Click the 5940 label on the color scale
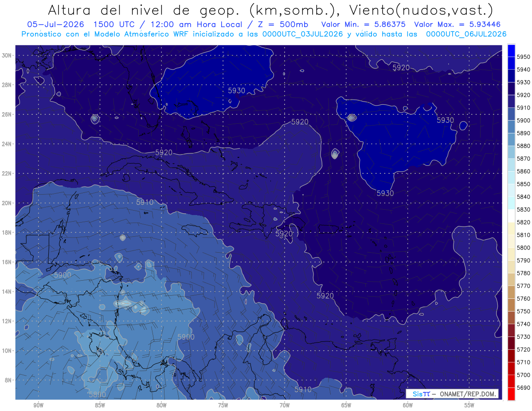Image resolution: width=532 pixels, height=411 pixels. click(524, 70)
